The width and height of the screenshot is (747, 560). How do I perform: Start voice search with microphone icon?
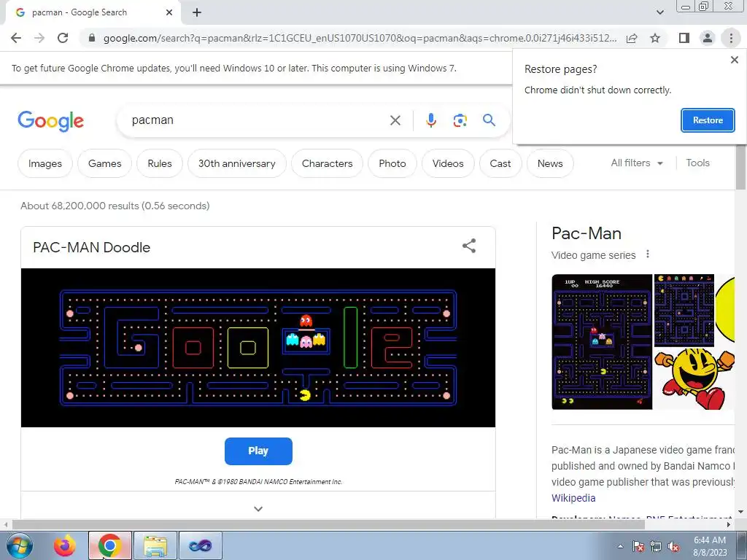430,120
